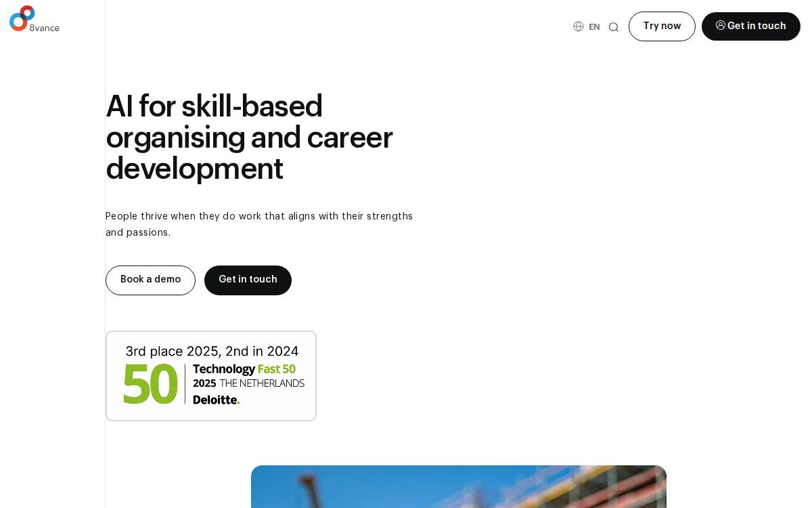The image size is (812, 508).
Task: Open the Deloitte Technology Fast 50 badge
Action: (x=211, y=376)
